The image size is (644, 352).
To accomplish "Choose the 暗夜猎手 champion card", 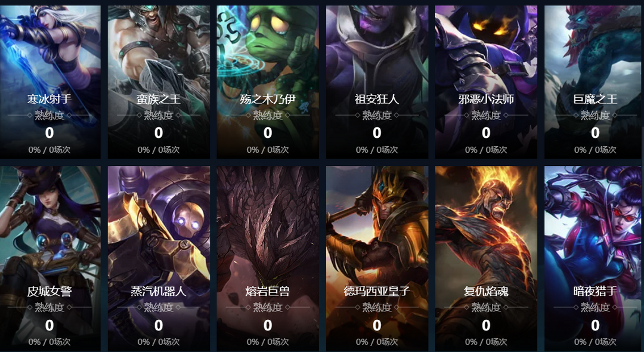I will pyautogui.click(x=593, y=259).
